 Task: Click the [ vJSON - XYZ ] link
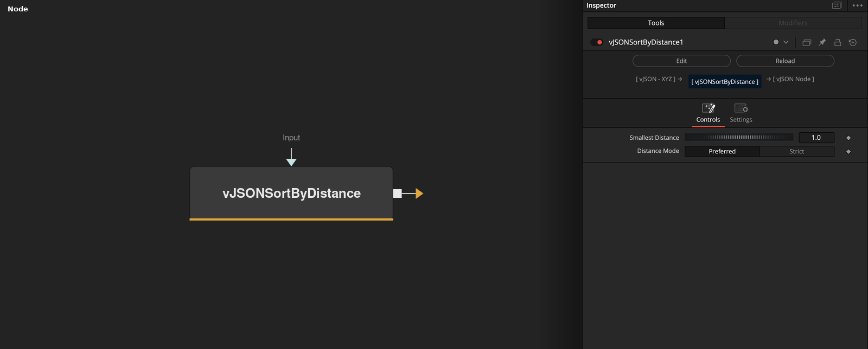click(659, 79)
